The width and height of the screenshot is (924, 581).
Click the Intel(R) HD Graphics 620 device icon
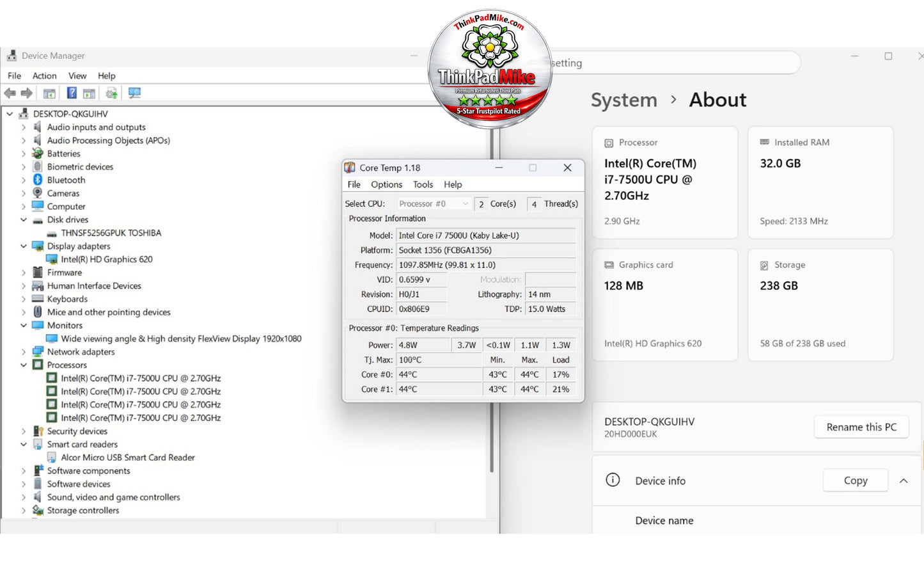click(x=52, y=259)
